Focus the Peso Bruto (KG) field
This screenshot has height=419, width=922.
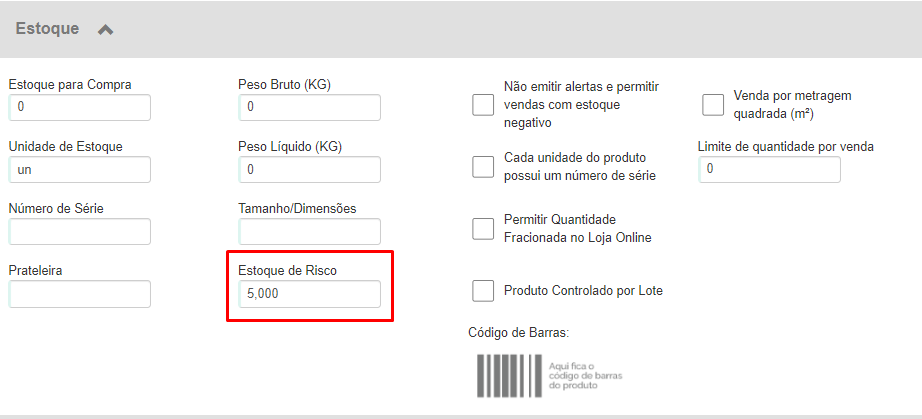click(x=310, y=108)
